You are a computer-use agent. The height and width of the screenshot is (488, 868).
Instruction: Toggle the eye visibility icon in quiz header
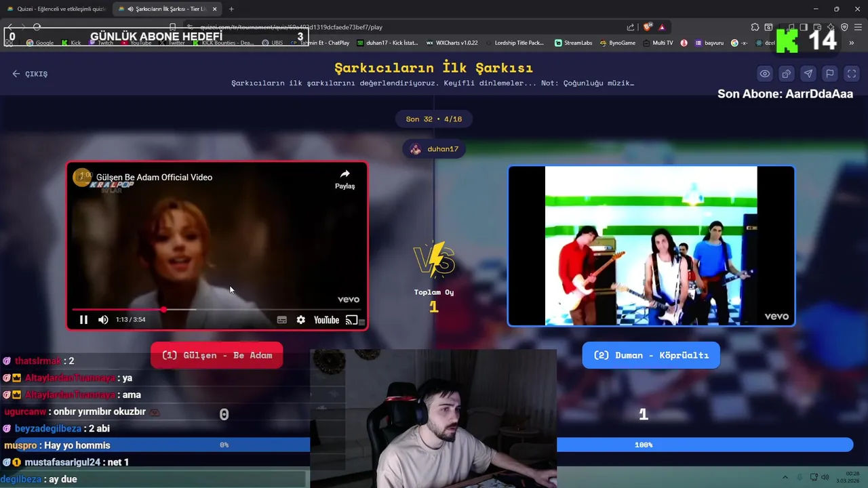765,74
